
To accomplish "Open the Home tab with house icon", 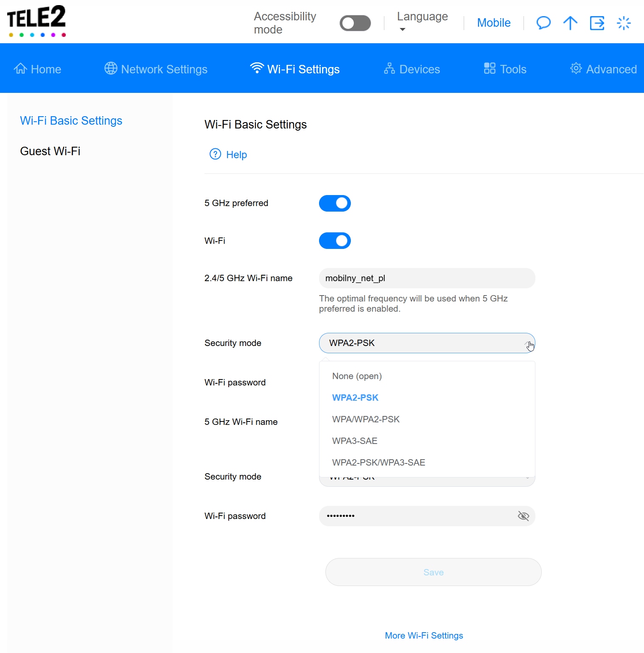I will (37, 69).
